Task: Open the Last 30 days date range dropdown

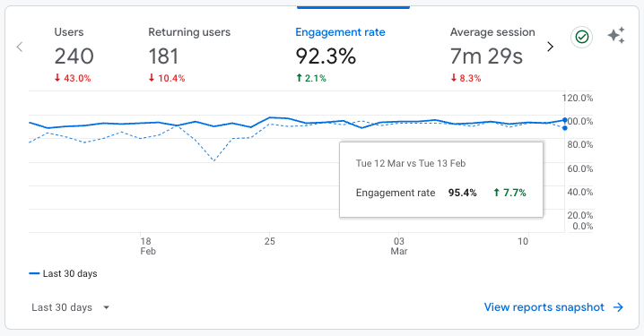Action: point(71,307)
